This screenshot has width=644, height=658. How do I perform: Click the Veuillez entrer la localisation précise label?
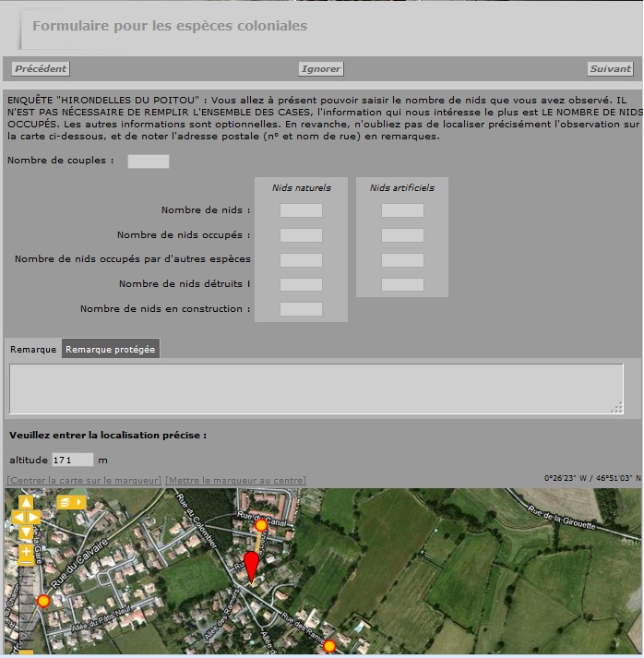[x=108, y=436]
